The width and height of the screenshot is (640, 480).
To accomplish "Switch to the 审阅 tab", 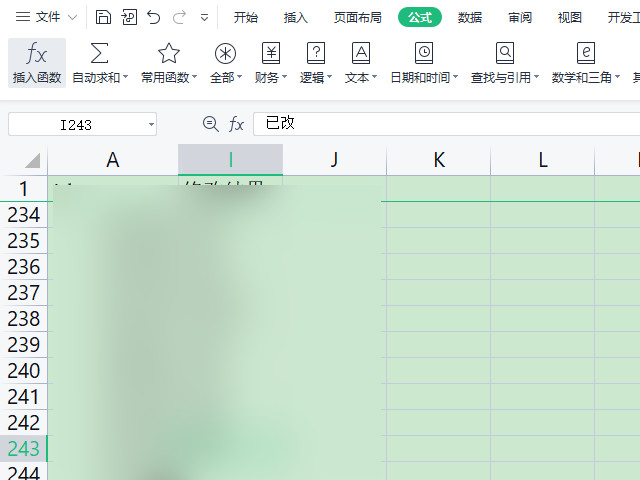I will (520, 18).
